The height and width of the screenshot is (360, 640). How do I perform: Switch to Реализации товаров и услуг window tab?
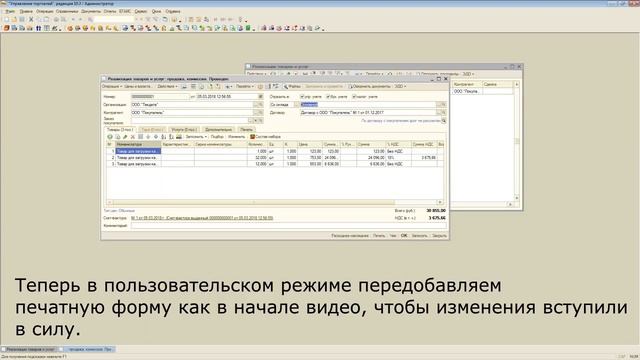click(29, 349)
